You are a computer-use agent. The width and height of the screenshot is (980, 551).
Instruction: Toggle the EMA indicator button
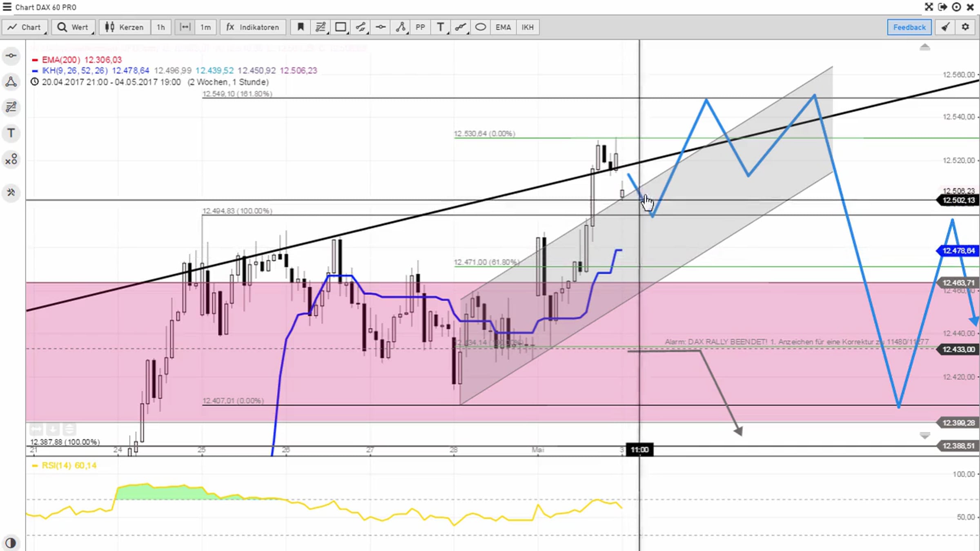click(503, 27)
